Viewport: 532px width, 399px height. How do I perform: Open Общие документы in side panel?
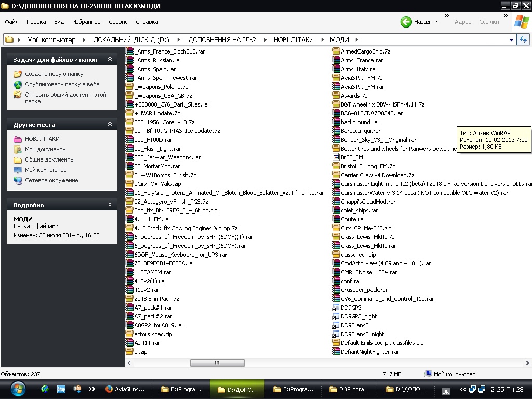(49, 159)
